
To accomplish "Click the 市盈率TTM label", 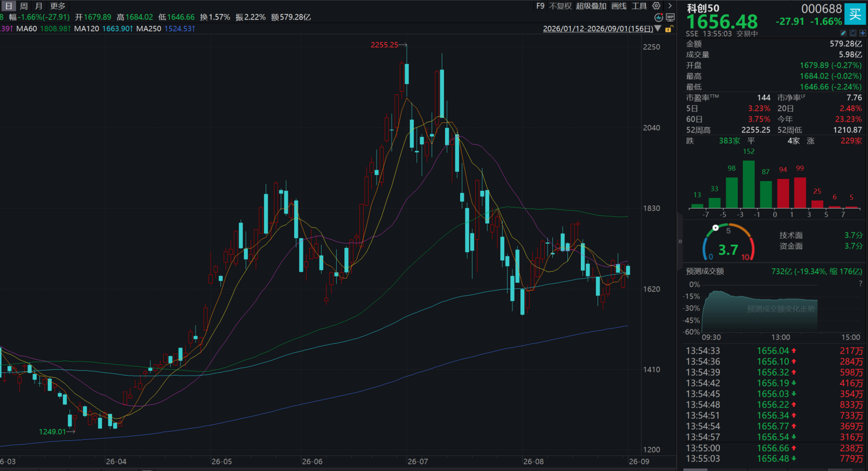I will 702,98.
